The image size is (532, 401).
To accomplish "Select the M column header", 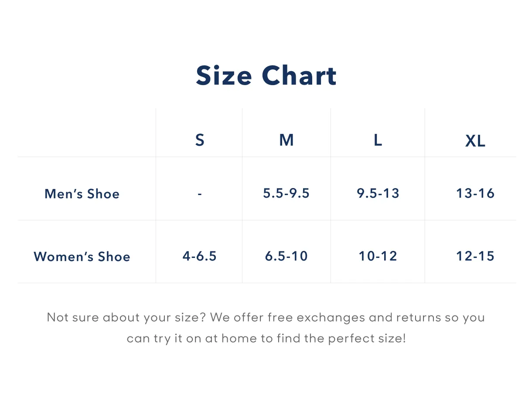I will tap(286, 141).
